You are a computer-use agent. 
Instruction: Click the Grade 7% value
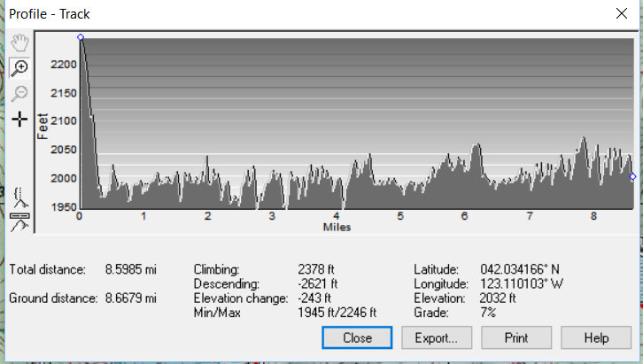tap(490, 312)
